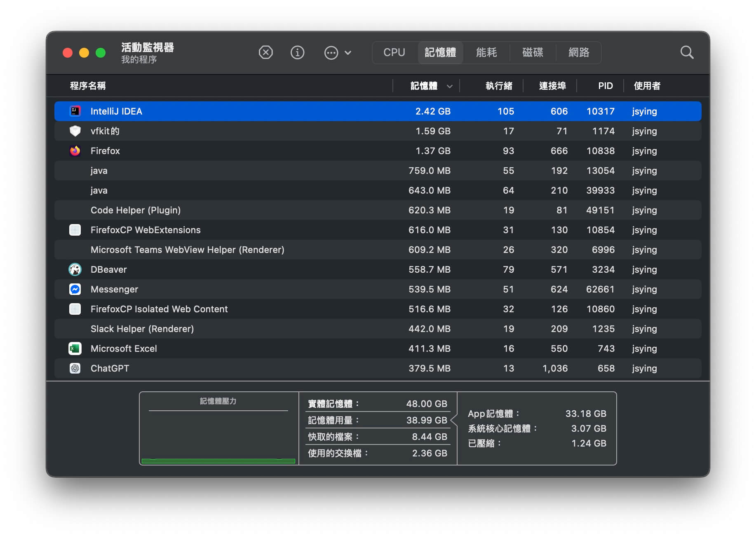Select the java process using 643.0 MB

pos(99,190)
